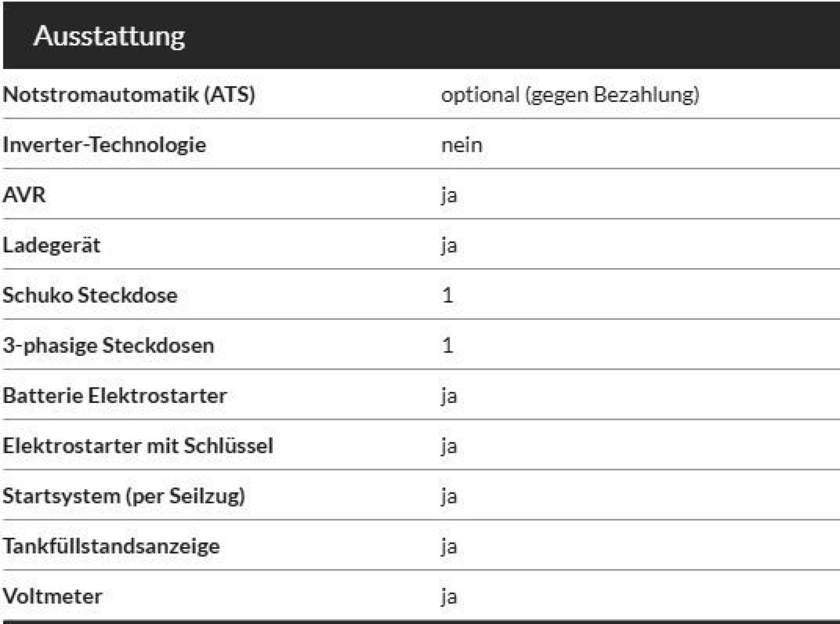Viewport: 840px width, 624px height.
Task: Select the Tankfüllstandsanzeige label
Action: coord(111,546)
